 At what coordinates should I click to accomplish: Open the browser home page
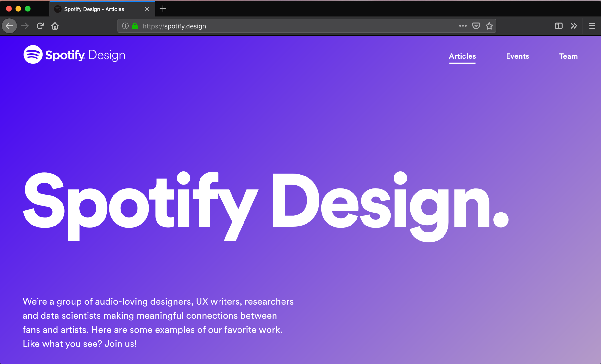coord(55,26)
